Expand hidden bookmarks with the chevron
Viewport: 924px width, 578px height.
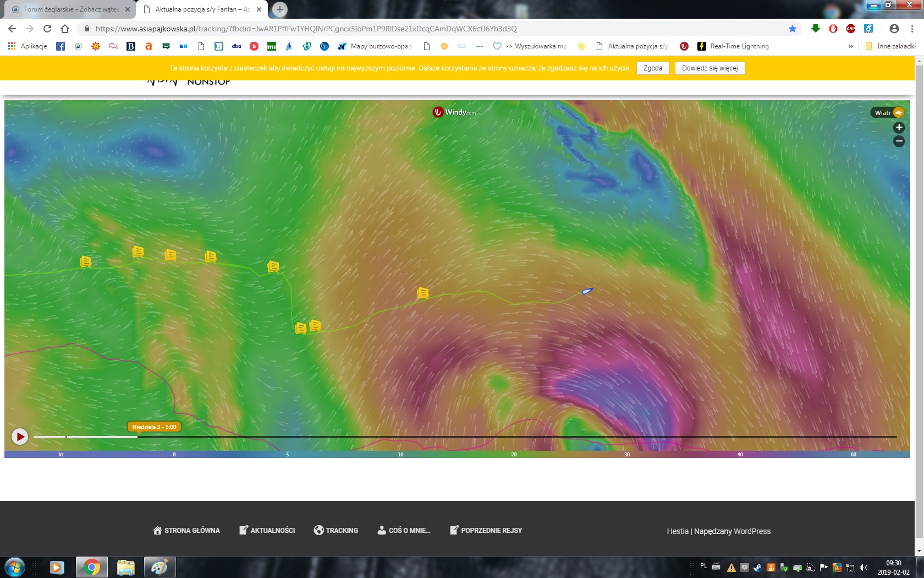point(851,46)
